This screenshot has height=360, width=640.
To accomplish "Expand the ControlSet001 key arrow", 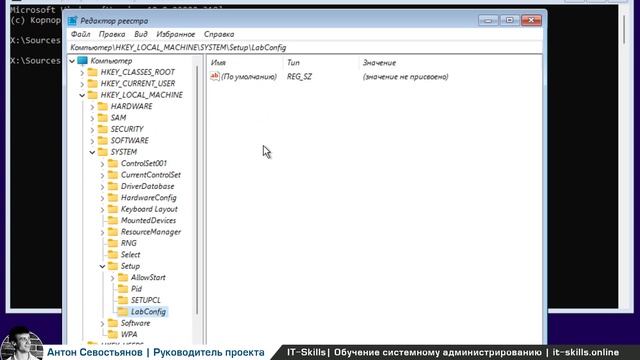I will (x=102, y=164).
